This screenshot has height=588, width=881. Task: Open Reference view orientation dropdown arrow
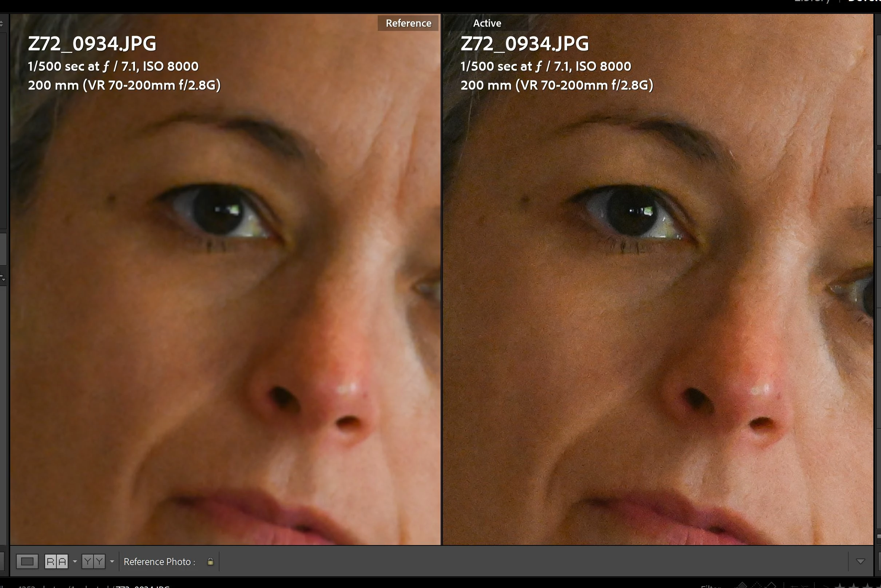[75, 561]
